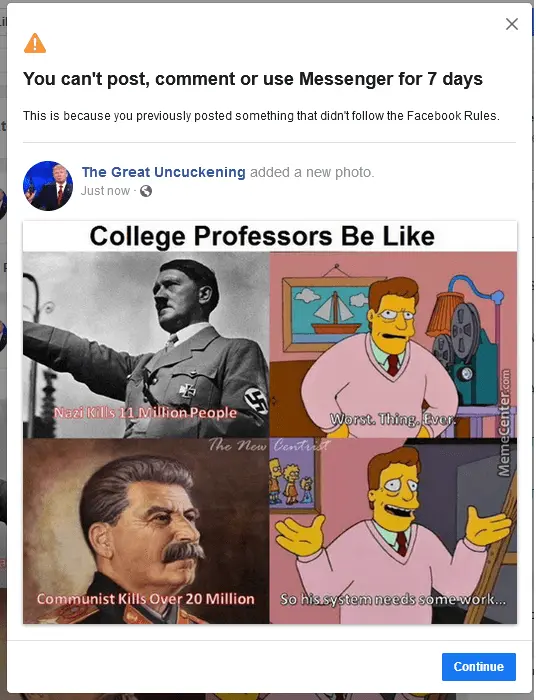Close the restriction dialog with the X
Screen dimensions: 536x700
(511, 24)
